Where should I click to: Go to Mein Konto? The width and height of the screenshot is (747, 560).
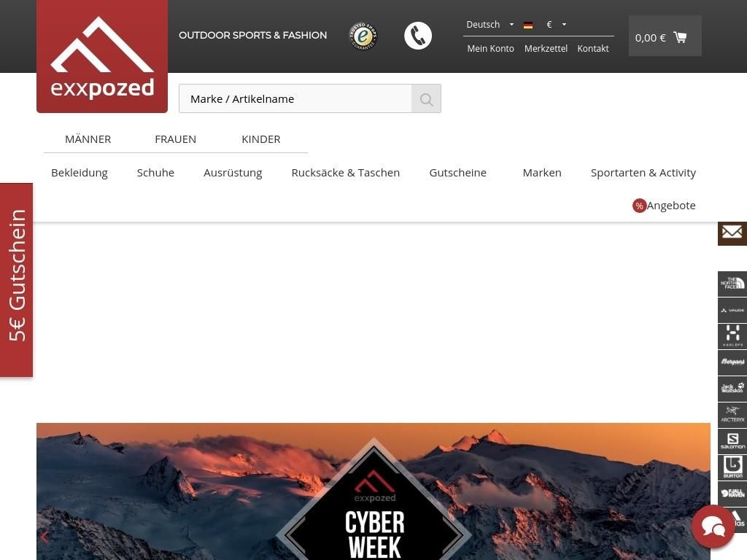[x=490, y=49]
